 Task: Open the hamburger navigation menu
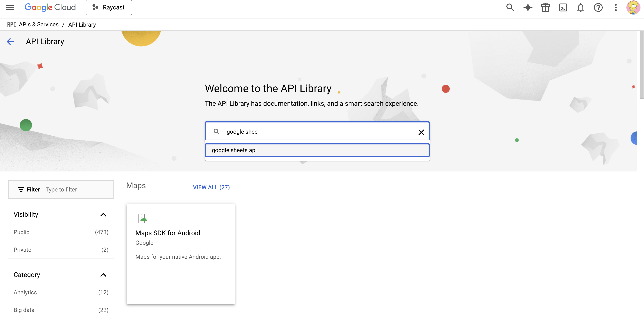[10, 7]
